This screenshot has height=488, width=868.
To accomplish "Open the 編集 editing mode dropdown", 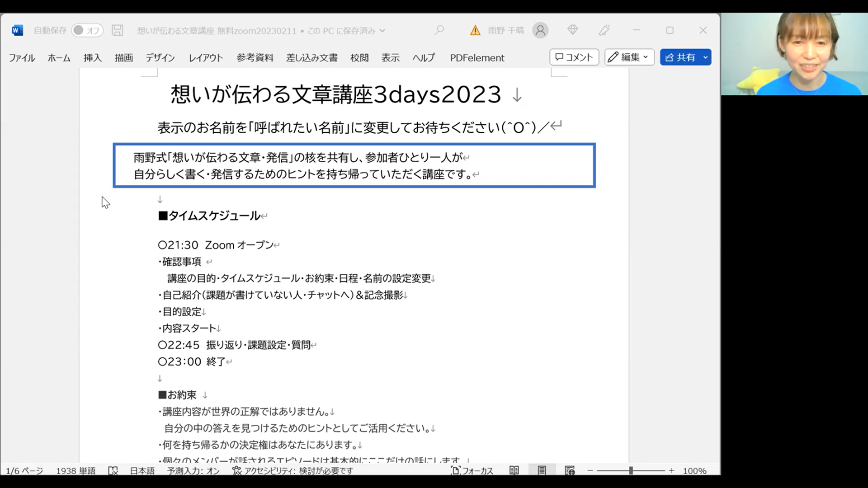I will (629, 57).
